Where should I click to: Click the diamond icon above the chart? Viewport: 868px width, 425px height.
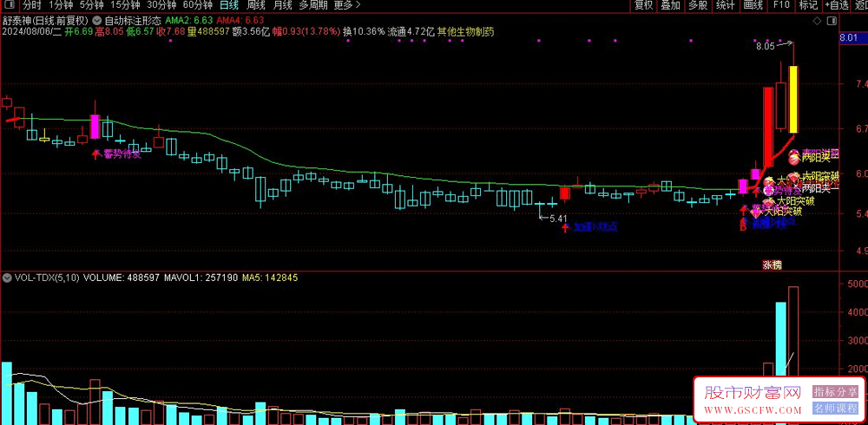pos(817,21)
